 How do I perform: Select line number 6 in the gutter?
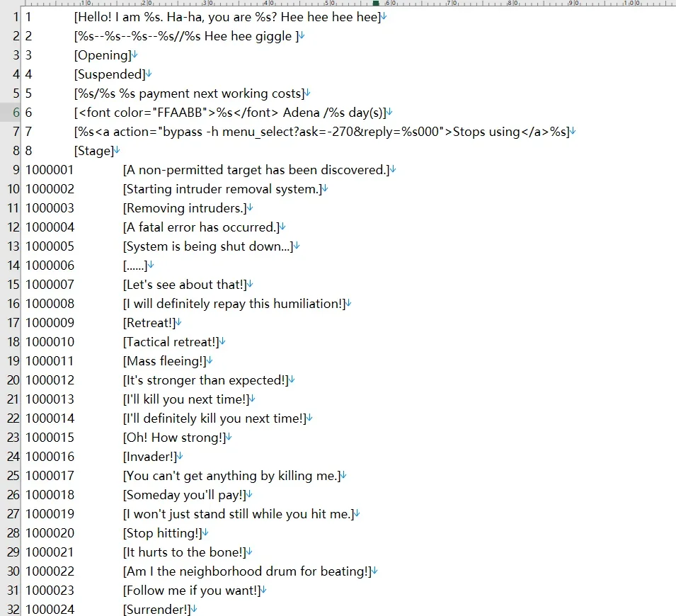(16, 113)
